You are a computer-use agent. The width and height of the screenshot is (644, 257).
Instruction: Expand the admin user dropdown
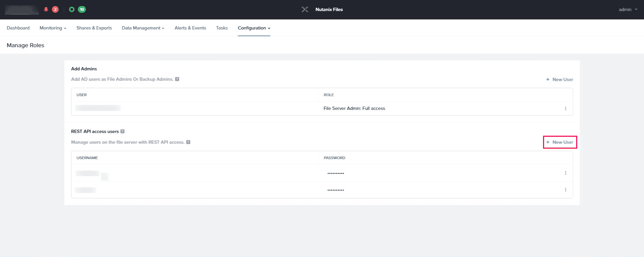coord(628,9)
